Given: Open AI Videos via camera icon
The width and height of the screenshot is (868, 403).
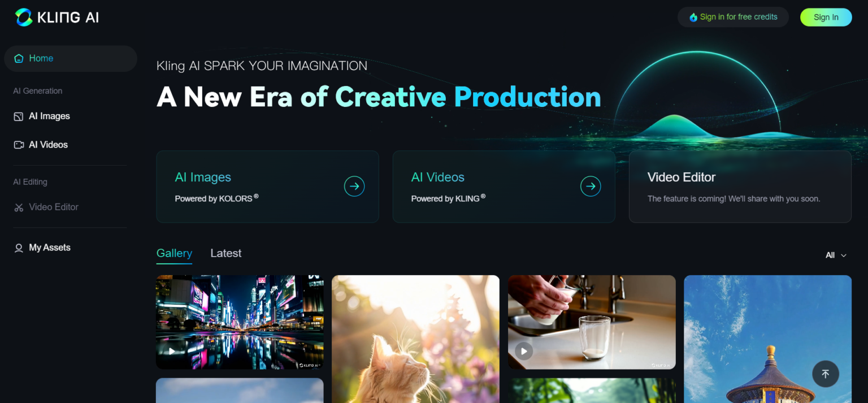Looking at the screenshot, I should (x=19, y=145).
